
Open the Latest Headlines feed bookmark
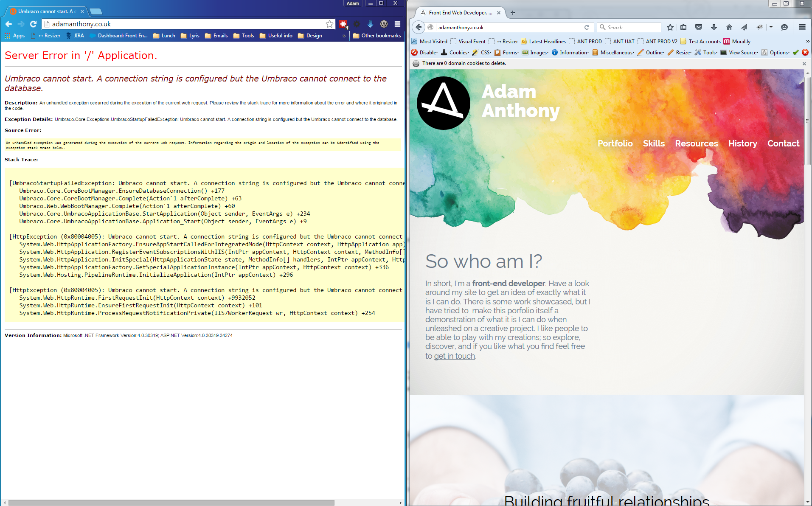tap(543, 41)
